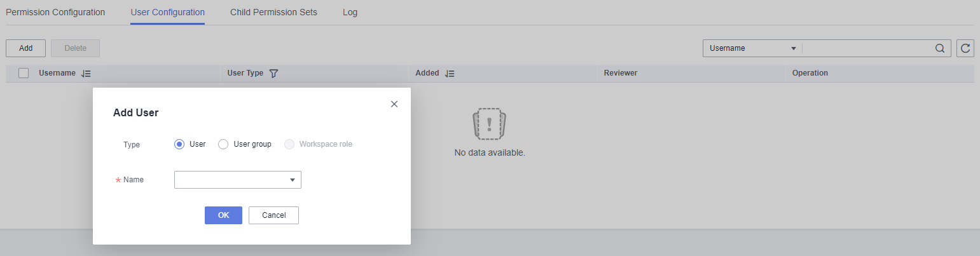Click the Reviewer column header
This screenshot has height=256, width=980.
coord(621,73)
